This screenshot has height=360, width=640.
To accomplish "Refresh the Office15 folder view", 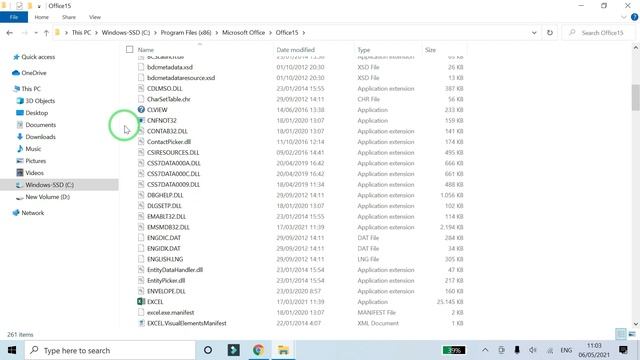I will 550,33.
